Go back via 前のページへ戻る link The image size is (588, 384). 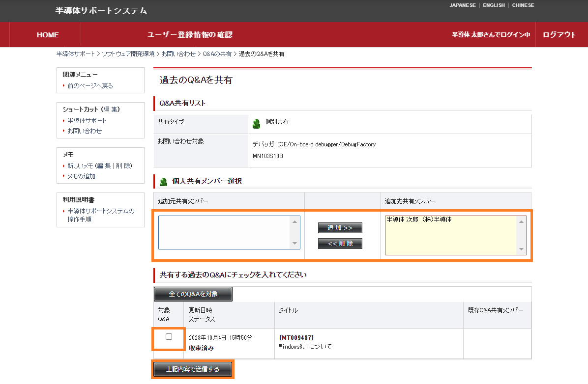[90, 85]
